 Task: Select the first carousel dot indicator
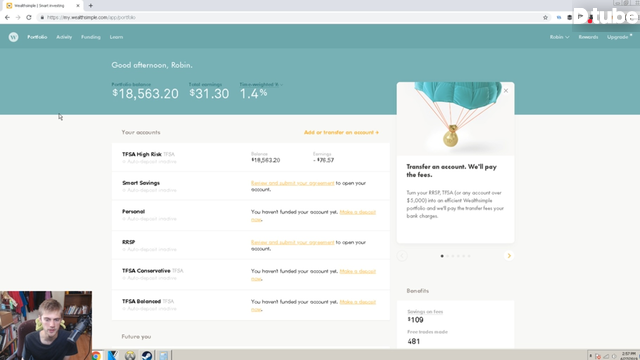click(442, 256)
